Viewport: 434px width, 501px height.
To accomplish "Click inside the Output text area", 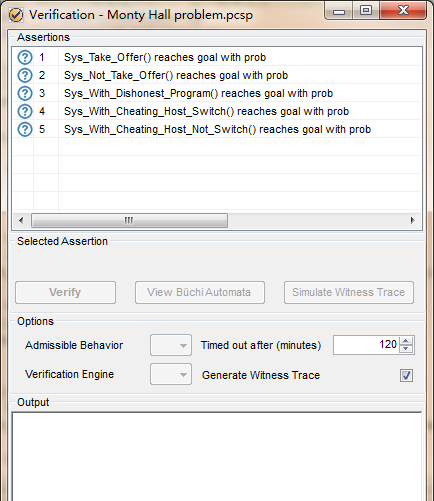I will tap(217, 457).
